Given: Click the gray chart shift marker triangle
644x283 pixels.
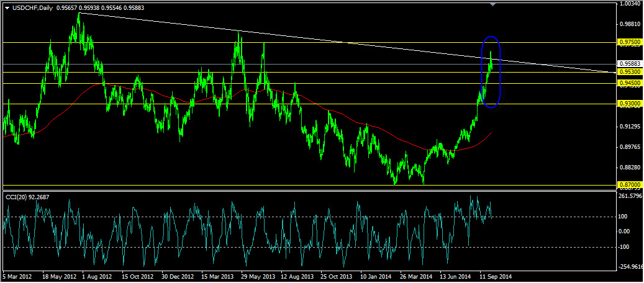Looking at the screenshot, I should click(493, 4).
